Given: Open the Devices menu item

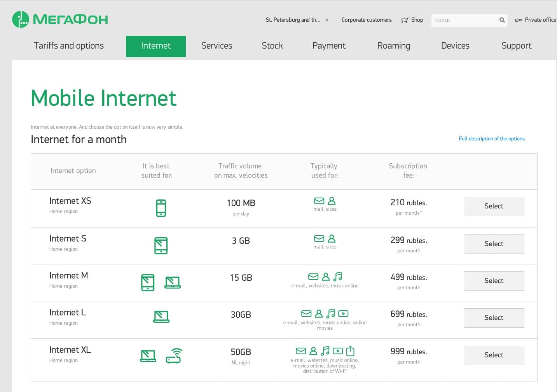Looking at the screenshot, I should [455, 46].
